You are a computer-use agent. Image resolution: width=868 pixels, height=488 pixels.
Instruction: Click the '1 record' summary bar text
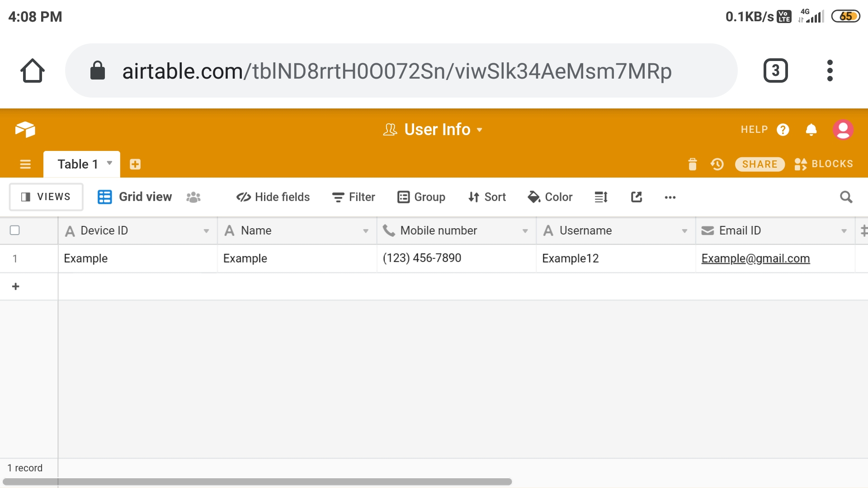click(25, 468)
